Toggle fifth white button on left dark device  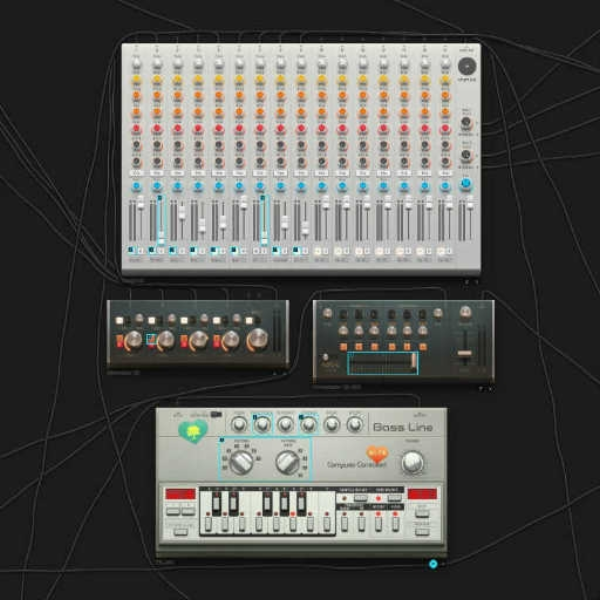click(x=249, y=320)
